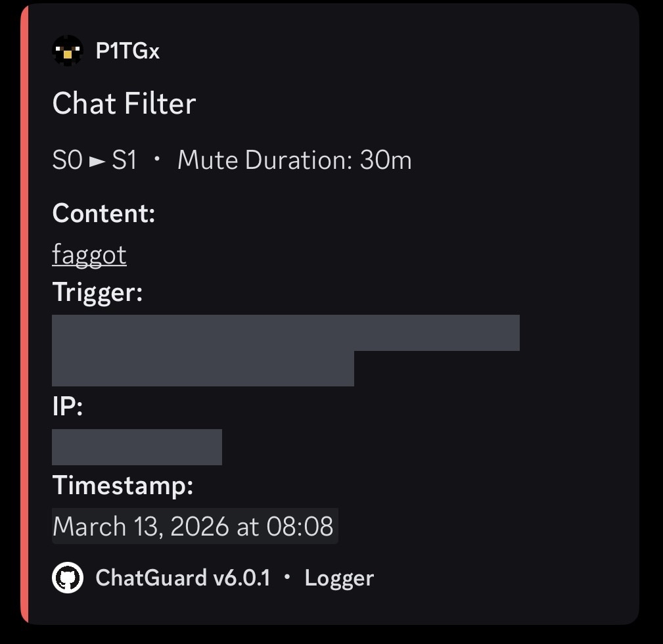Click the Mute Duration: 30m text
The image size is (663, 644).
click(x=294, y=160)
